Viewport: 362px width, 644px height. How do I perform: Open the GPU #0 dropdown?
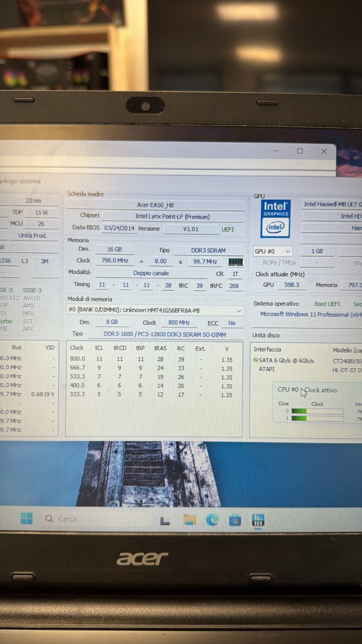[272, 251]
